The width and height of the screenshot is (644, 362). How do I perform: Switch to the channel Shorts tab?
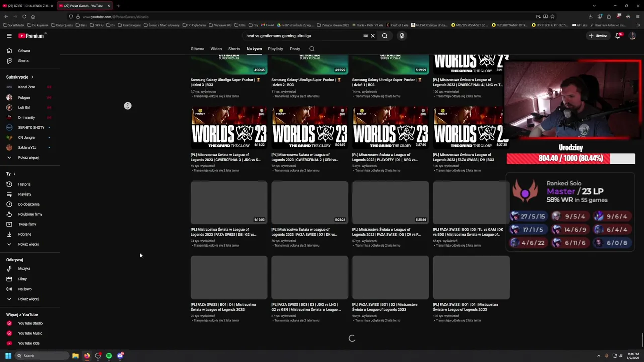234,49
